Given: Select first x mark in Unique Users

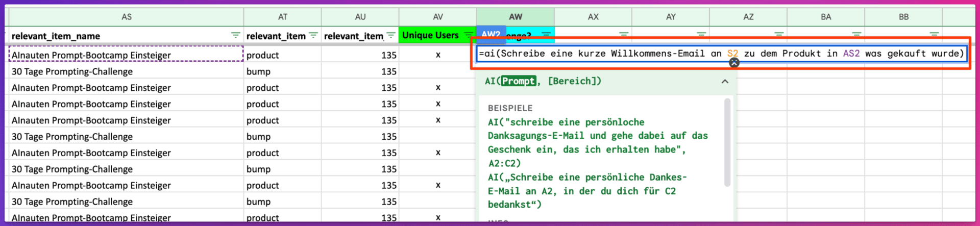Looking at the screenshot, I should pyautogui.click(x=438, y=55).
